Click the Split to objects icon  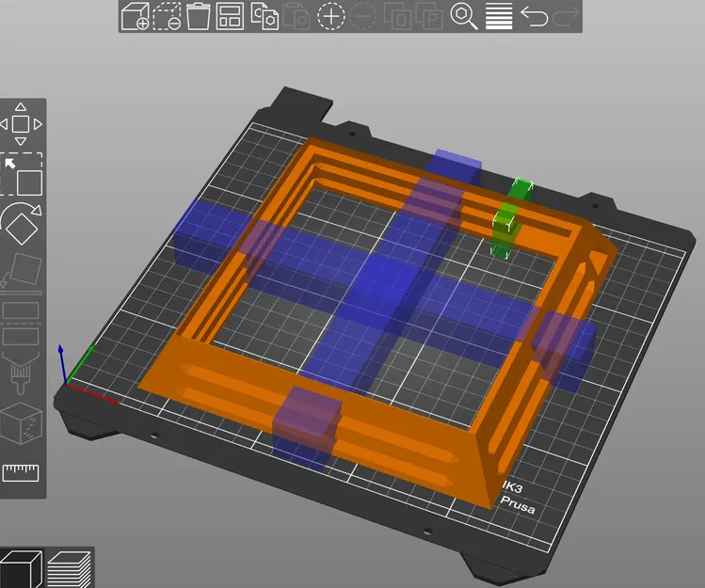[397, 16]
